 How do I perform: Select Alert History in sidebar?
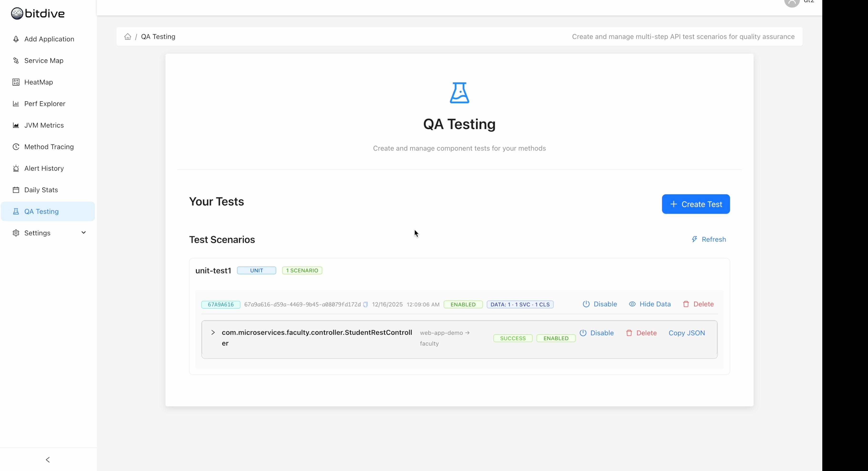[44, 168]
